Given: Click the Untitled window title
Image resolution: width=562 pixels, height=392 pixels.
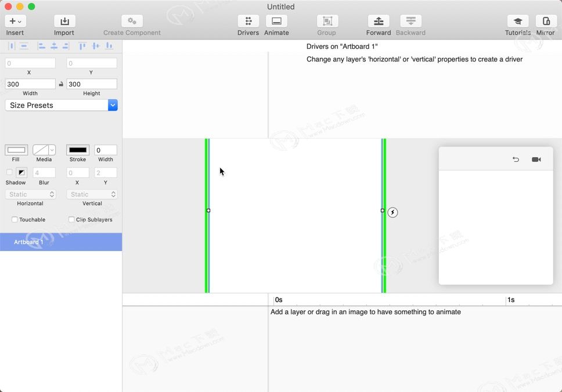Looking at the screenshot, I should point(280,7).
